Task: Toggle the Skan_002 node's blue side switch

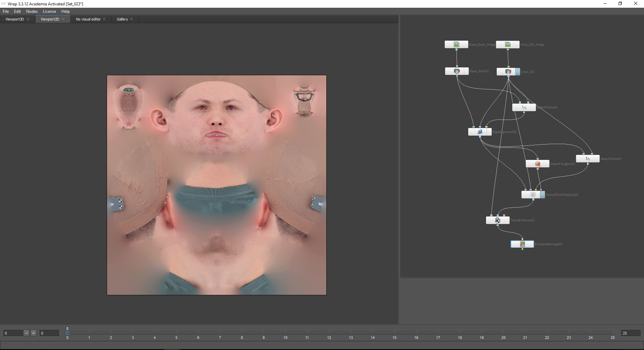Action: pyautogui.click(x=518, y=72)
